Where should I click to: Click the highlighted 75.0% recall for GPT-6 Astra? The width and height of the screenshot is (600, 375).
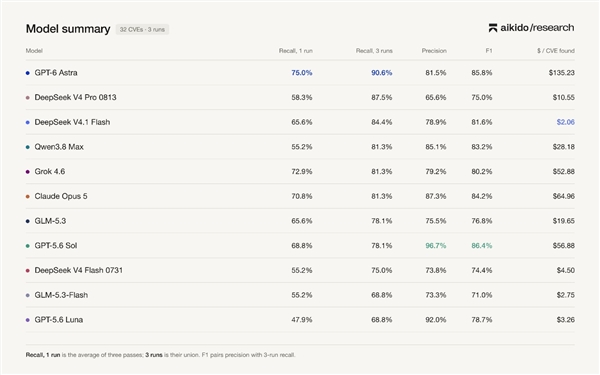click(x=302, y=73)
